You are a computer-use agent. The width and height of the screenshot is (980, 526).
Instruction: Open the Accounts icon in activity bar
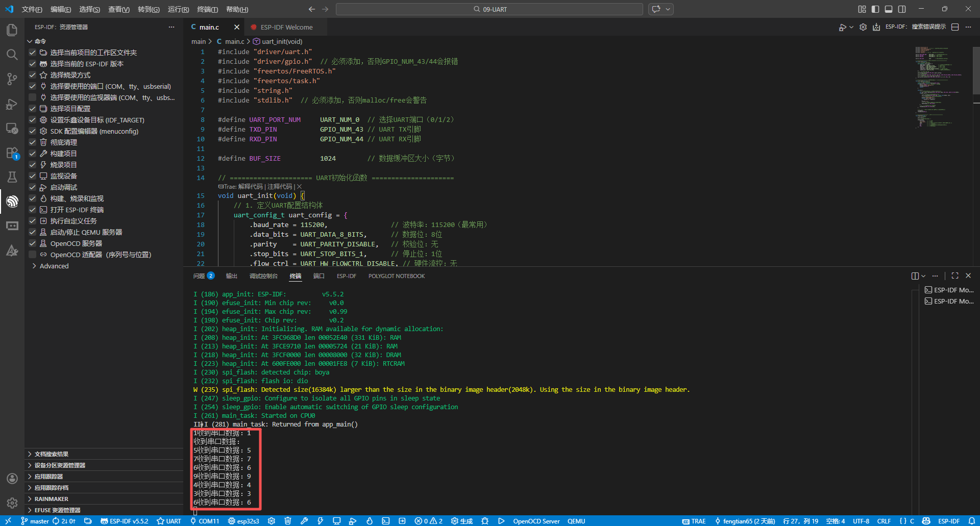pos(12,479)
